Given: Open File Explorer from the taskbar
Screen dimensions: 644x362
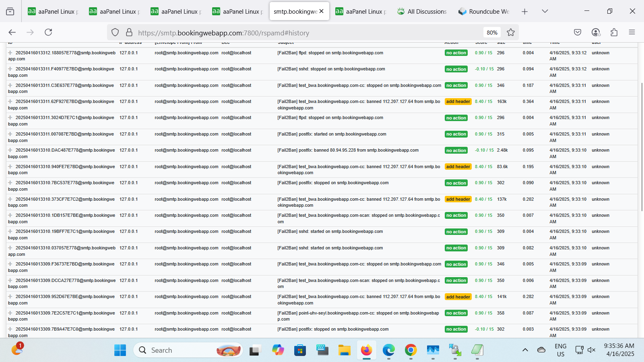Looking at the screenshot, I should (344, 350).
